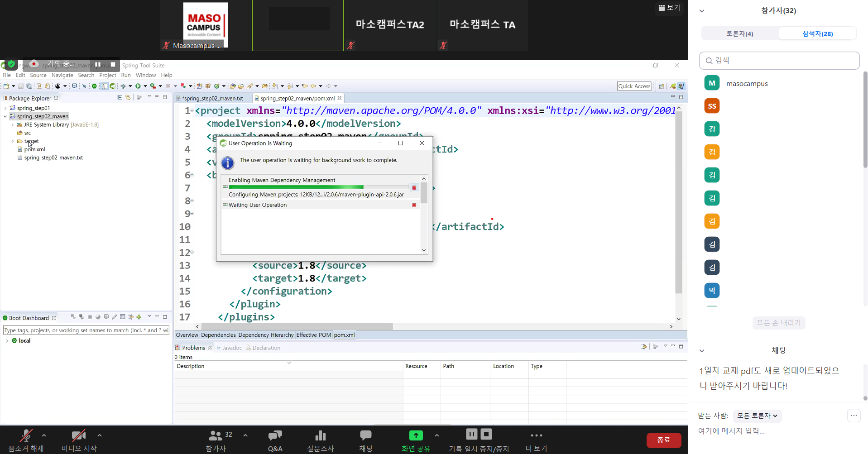
Task: Click the participant search box
Action: click(x=779, y=61)
